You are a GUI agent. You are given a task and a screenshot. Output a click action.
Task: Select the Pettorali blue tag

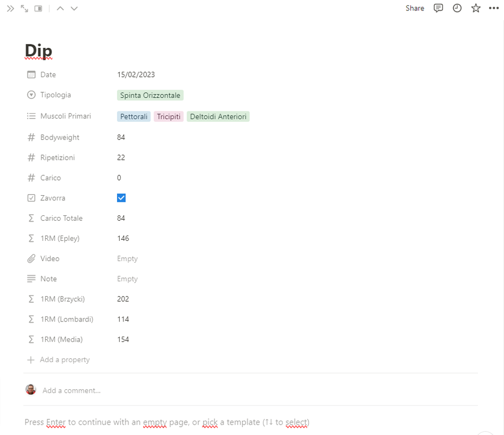(x=134, y=116)
